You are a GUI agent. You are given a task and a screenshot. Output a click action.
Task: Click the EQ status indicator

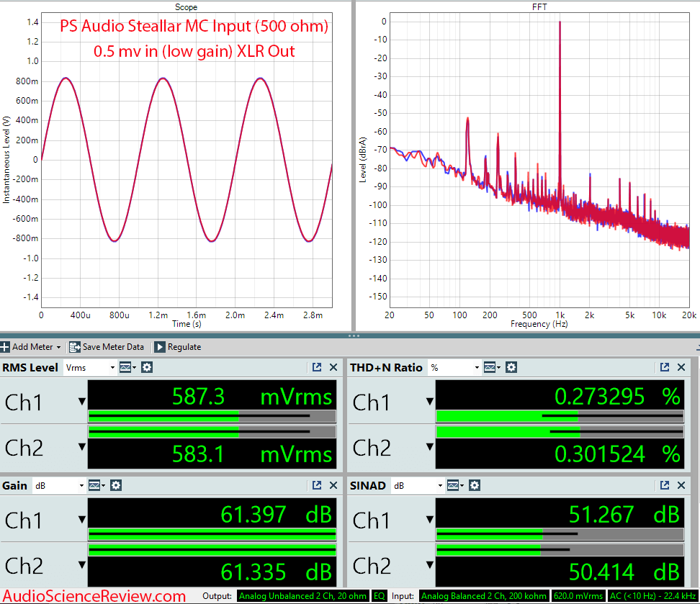click(379, 596)
